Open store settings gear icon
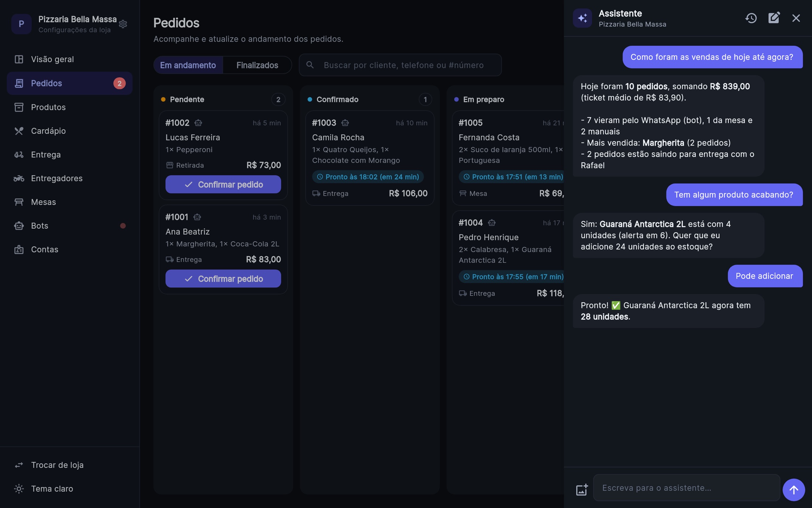The image size is (812, 508). click(123, 24)
